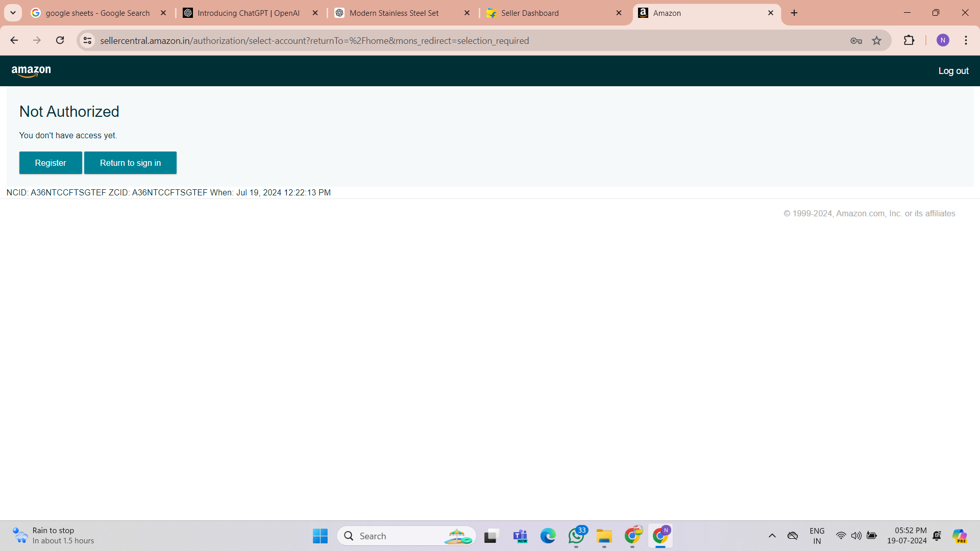980x551 pixels.
Task: Open the Extensions puzzle icon
Action: click(909, 40)
